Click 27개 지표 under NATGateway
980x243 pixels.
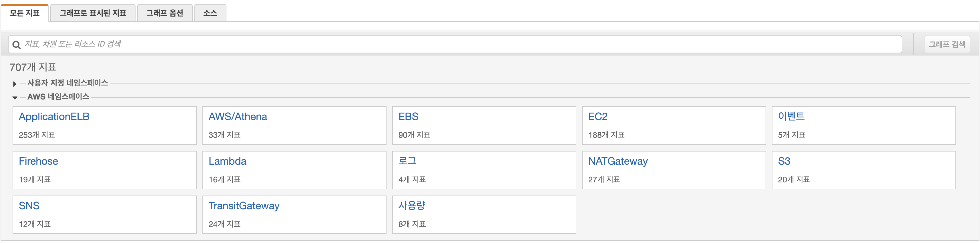click(x=604, y=180)
